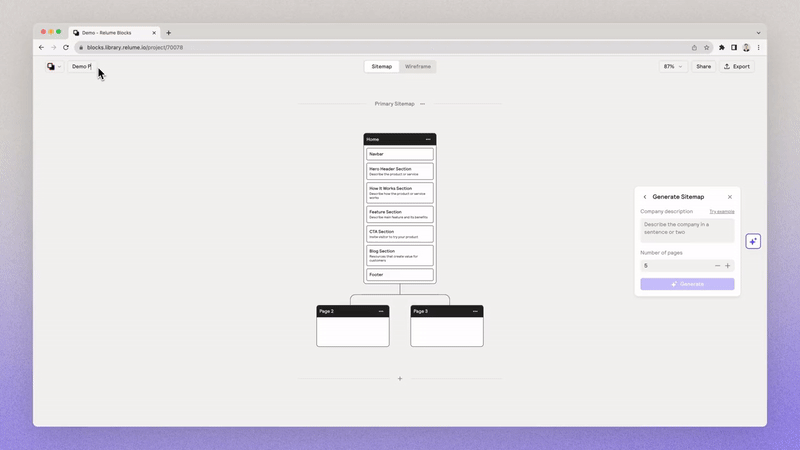Open Primary Sitemap three-dot menu
This screenshot has width=800, height=450.
(x=422, y=104)
